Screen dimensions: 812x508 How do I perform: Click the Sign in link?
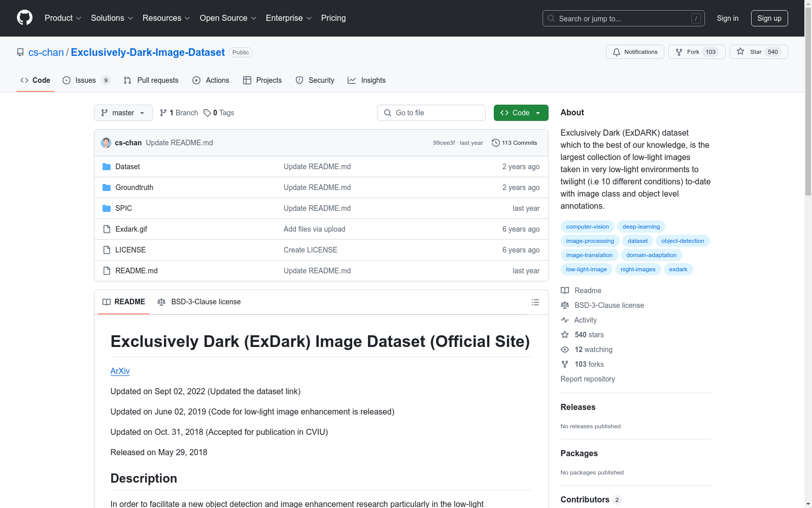(728, 18)
